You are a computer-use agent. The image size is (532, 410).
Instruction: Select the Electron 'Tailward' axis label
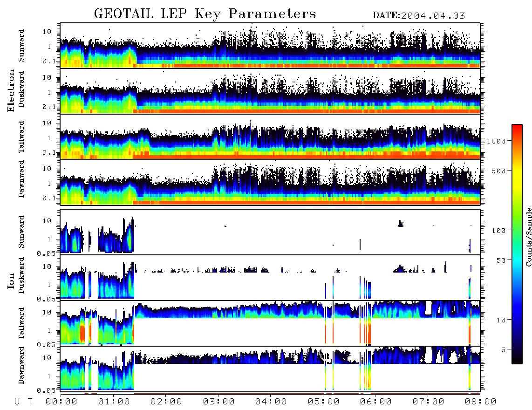click(21, 137)
